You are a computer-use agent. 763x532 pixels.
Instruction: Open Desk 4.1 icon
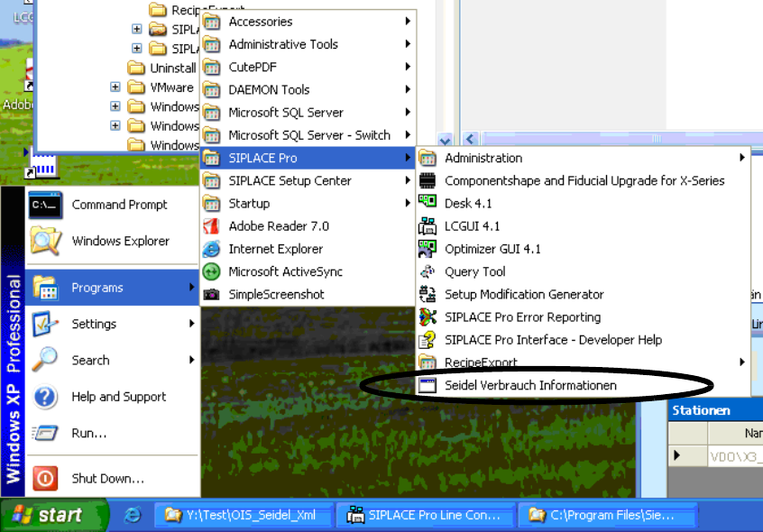427,203
